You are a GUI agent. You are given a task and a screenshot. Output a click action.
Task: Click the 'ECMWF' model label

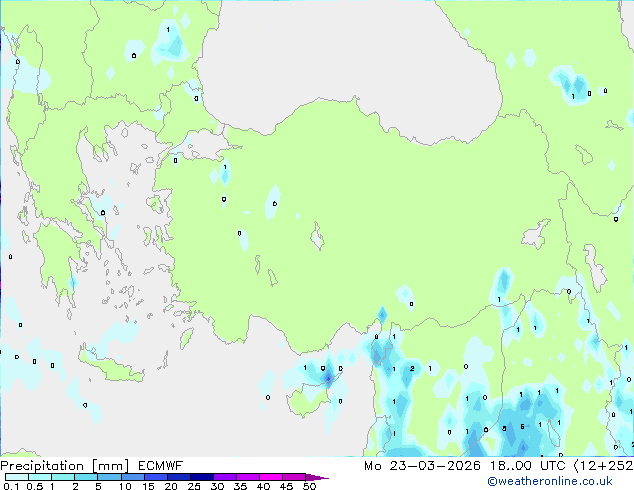pyautogui.click(x=161, y=466)
